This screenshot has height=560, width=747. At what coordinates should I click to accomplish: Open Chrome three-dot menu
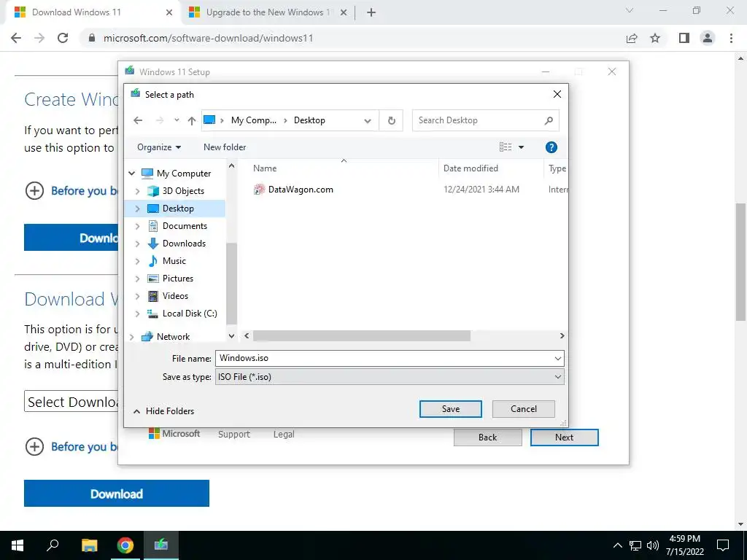pos(731,38)
